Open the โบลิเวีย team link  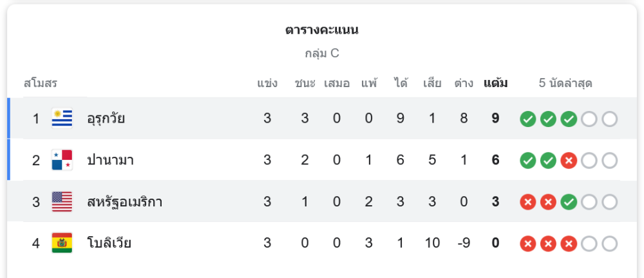tap(109, 243)
